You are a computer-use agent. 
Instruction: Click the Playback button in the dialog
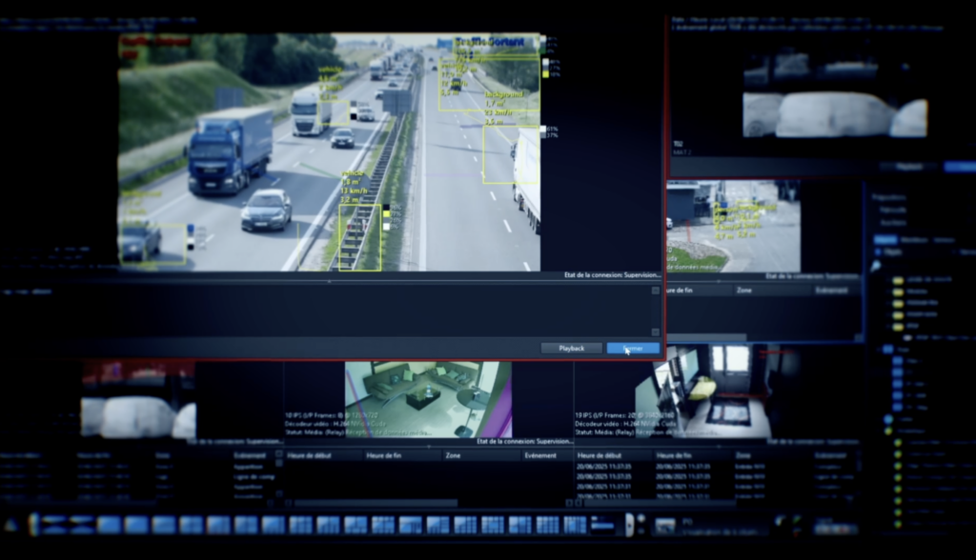pyautogui.click(x=571, y=349)
